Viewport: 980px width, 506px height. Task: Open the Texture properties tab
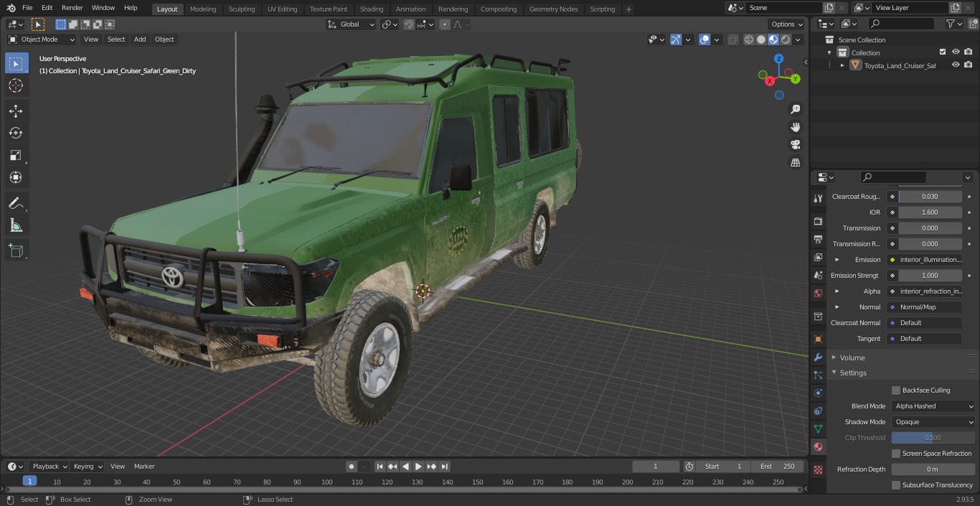(x=818, y=469)
